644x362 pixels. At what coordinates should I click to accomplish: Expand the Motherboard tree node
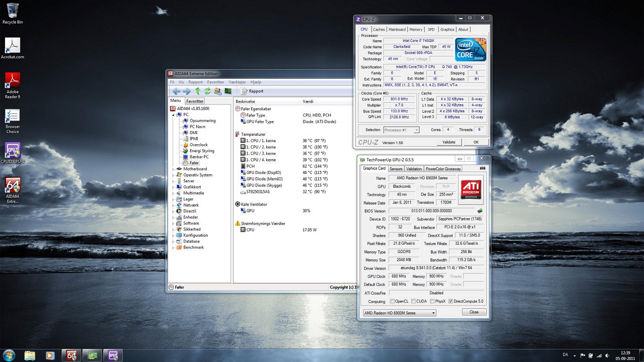[x=173, y=169]
